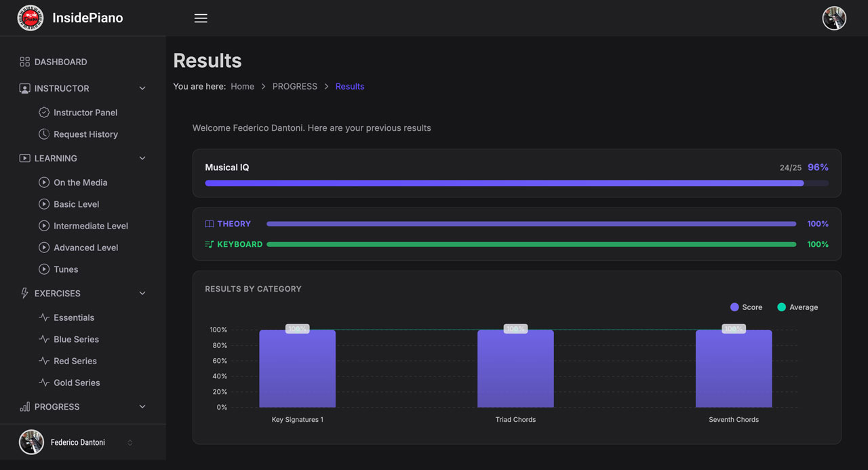Click the Blue Series pulse icon
This screenshot has width=868, height=470.
pos(44,339)
